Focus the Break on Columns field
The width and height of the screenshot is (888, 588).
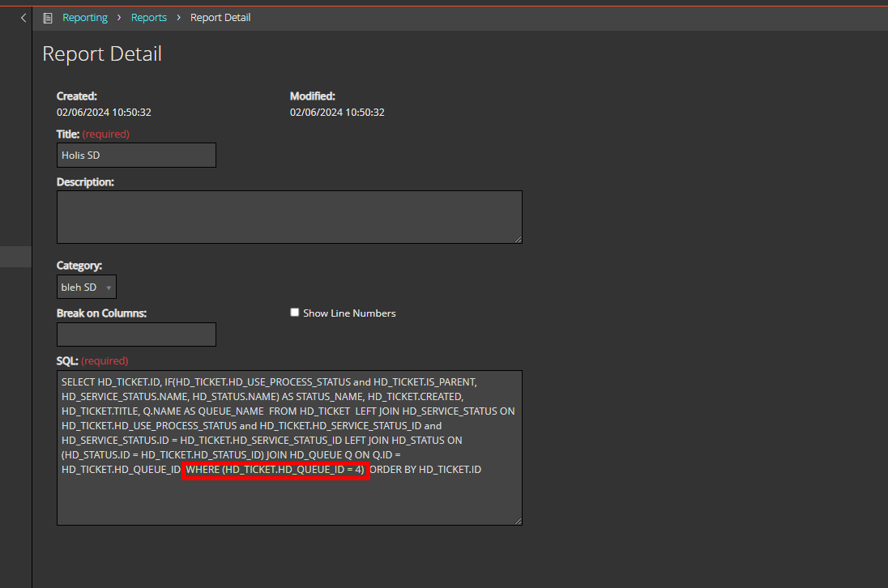click(136, 334)
